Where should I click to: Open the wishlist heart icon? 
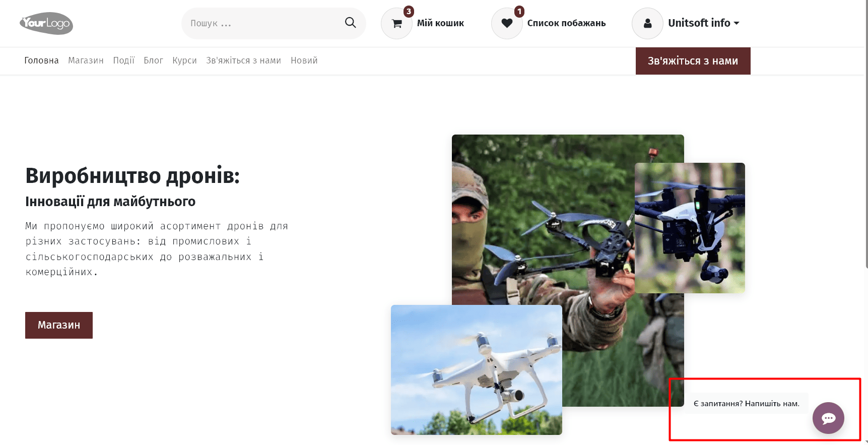coord(507,23)
